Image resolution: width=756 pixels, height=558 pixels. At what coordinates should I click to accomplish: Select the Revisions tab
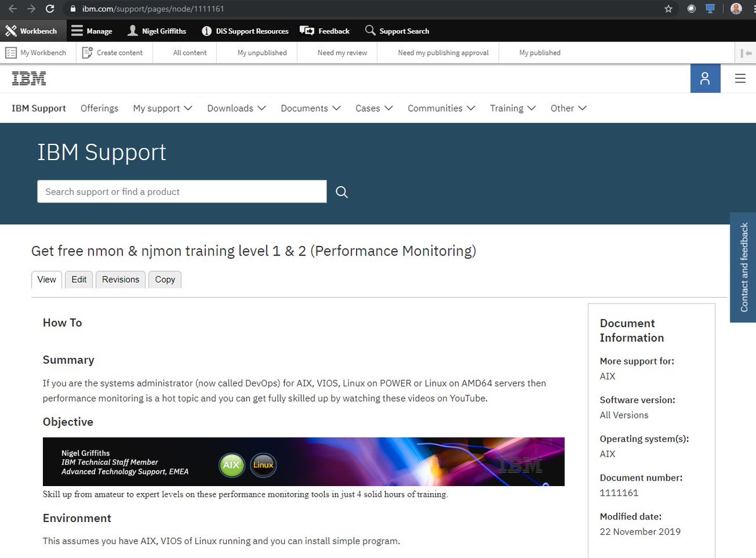click(120, 279)
